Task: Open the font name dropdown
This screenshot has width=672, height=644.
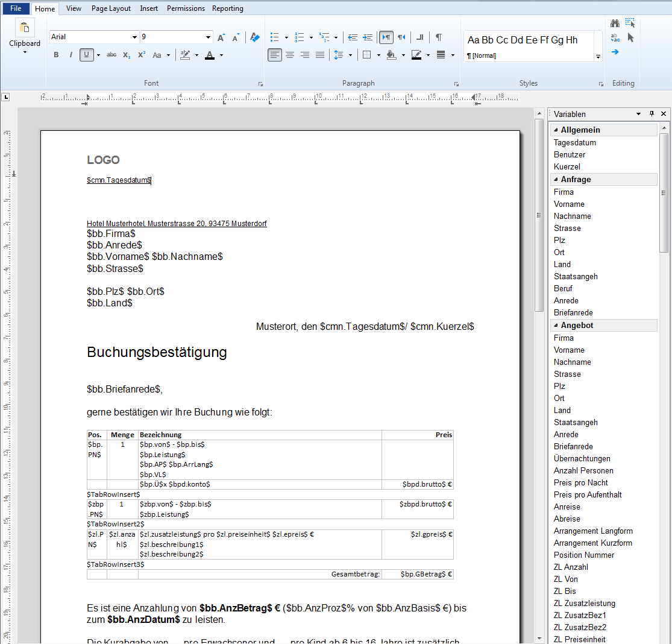Action: click(x=134, y=37)
